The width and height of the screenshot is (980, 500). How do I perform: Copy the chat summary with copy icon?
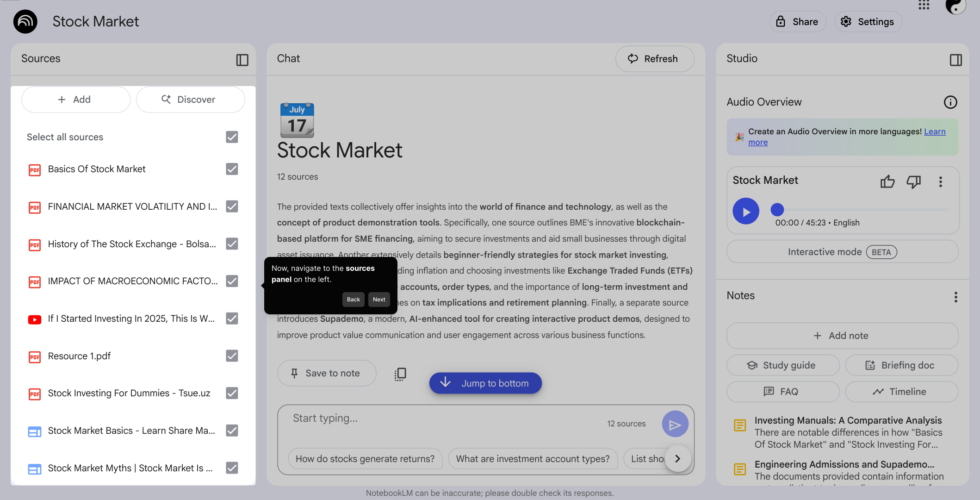400,374
